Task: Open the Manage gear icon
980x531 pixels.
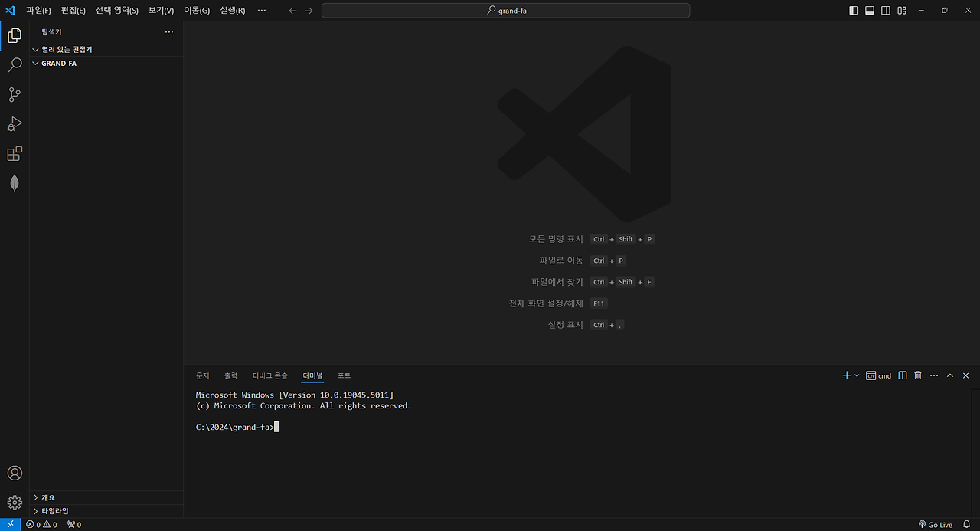Action: (x=15, y=503)
